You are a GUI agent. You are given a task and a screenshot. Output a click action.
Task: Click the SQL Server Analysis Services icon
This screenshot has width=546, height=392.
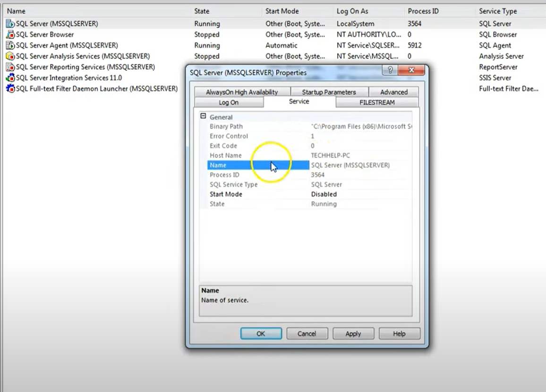click(10, 56)
